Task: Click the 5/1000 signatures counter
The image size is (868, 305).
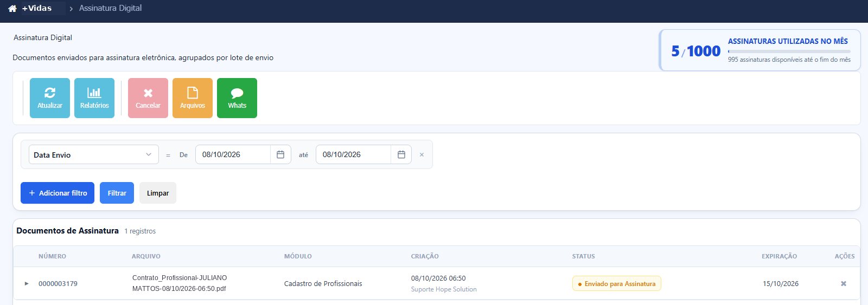Action: click(696, 51)
